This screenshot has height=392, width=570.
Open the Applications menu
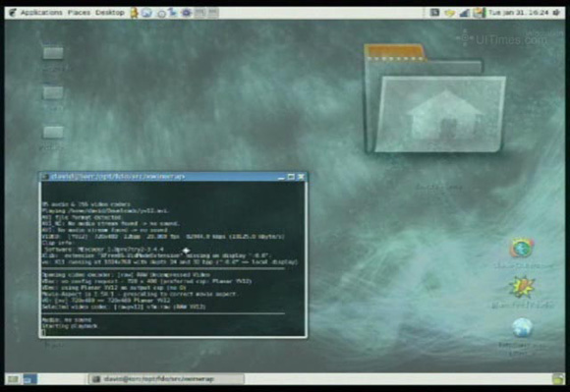click(x=41, y=13)
